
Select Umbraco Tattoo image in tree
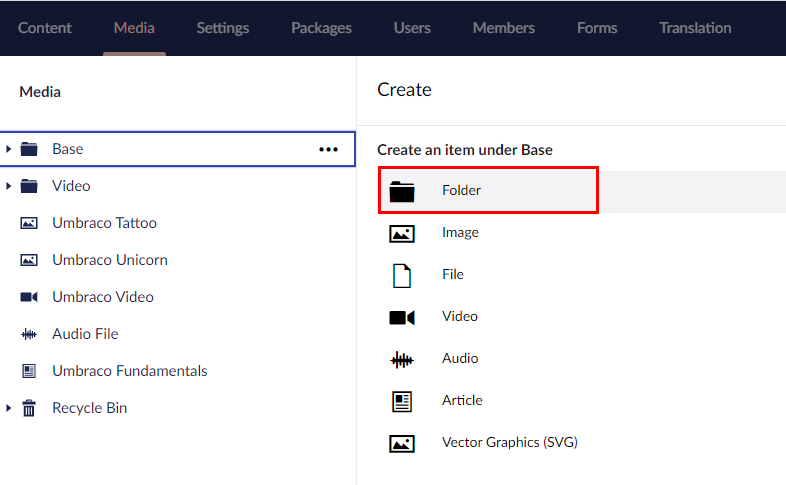pos(104,223)
